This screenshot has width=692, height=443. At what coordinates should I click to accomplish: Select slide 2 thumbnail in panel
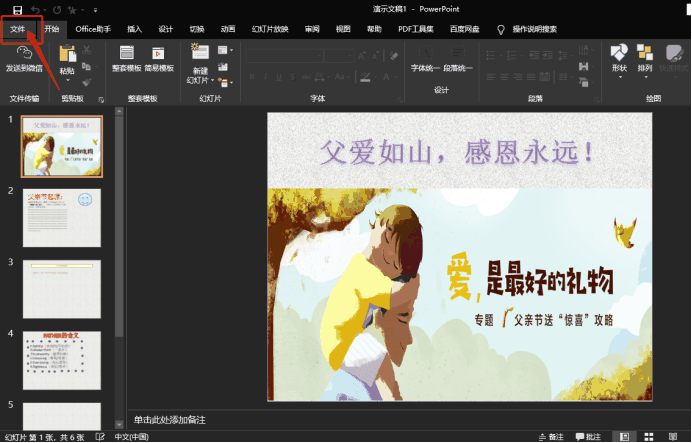tap(62, 218)
